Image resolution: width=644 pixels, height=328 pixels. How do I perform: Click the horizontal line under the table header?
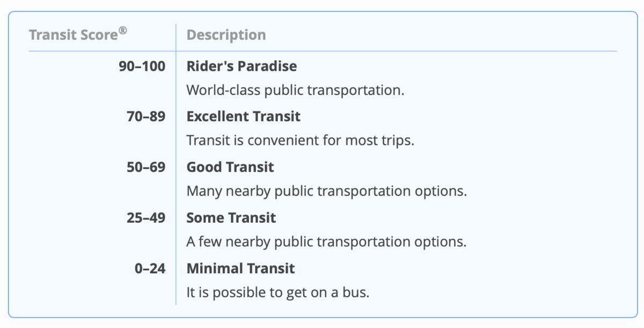point(376,52)
